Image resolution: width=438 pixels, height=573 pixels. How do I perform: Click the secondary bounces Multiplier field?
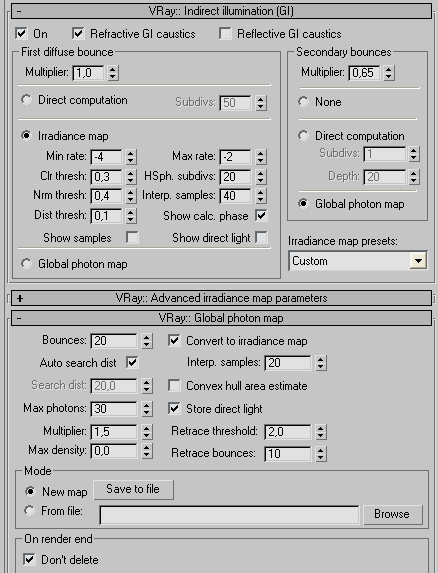364,73
